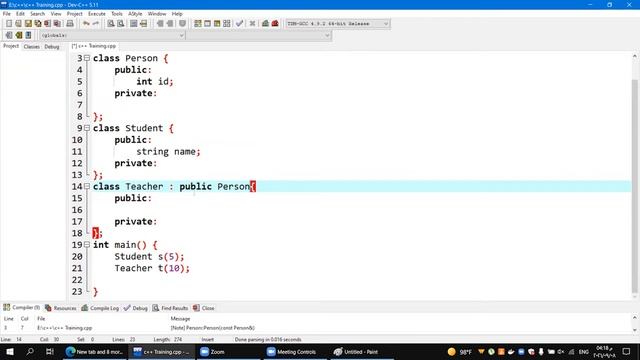
Task: Open the TDM-GCC compiler set dropdown
Action: click(x=338, y=24)
